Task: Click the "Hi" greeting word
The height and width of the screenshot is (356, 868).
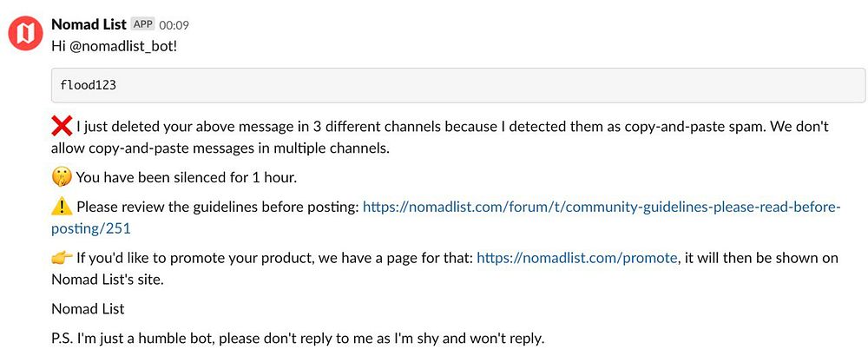Action: 59,45
